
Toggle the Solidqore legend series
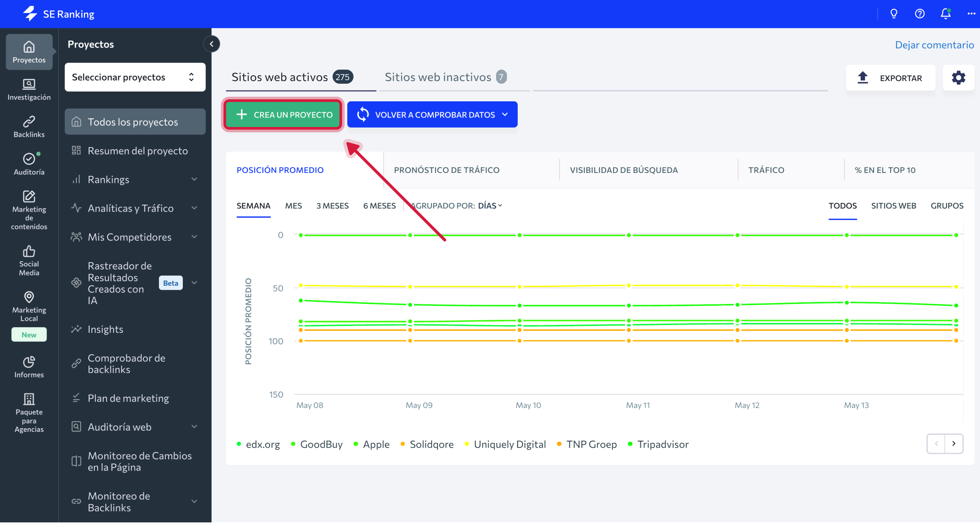pos(431,444)
